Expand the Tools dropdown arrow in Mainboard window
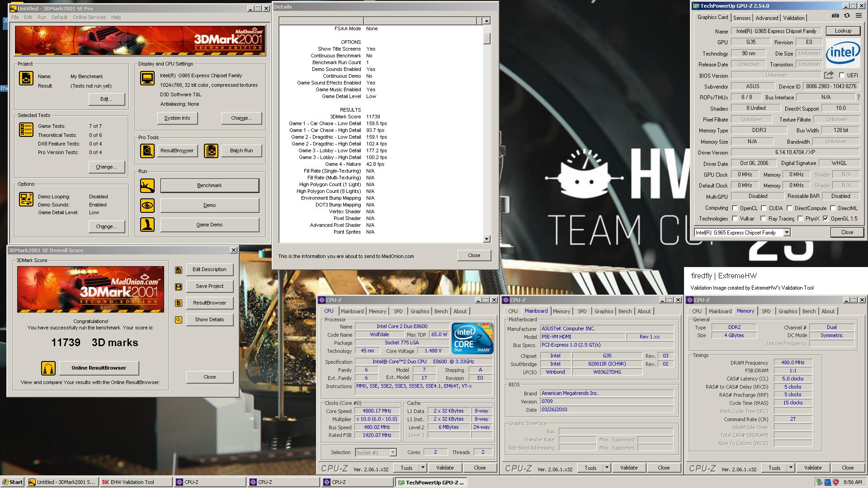Viewport: 868px width, 488px height. [607, 468]
